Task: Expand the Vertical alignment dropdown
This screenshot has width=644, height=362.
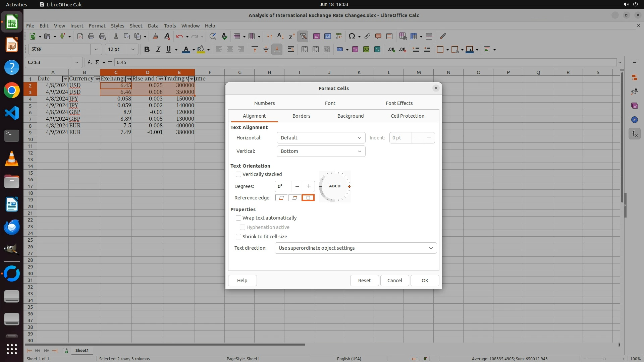Action: click(x=321, y=151)
